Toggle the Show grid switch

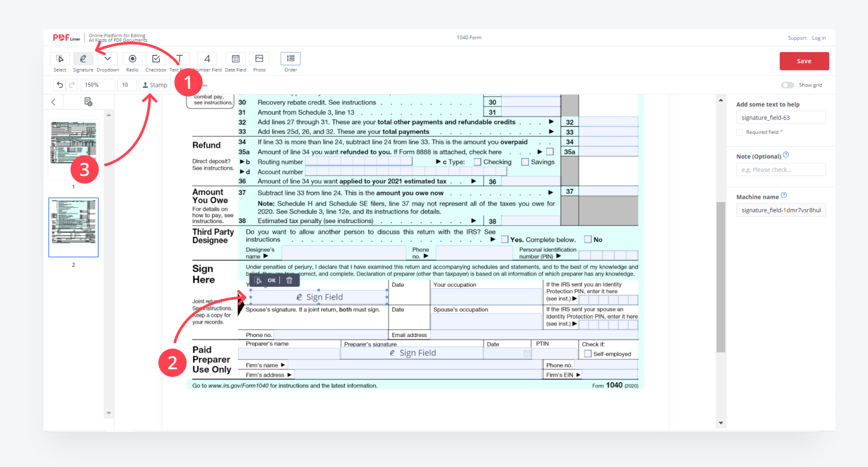click(787, 85)
